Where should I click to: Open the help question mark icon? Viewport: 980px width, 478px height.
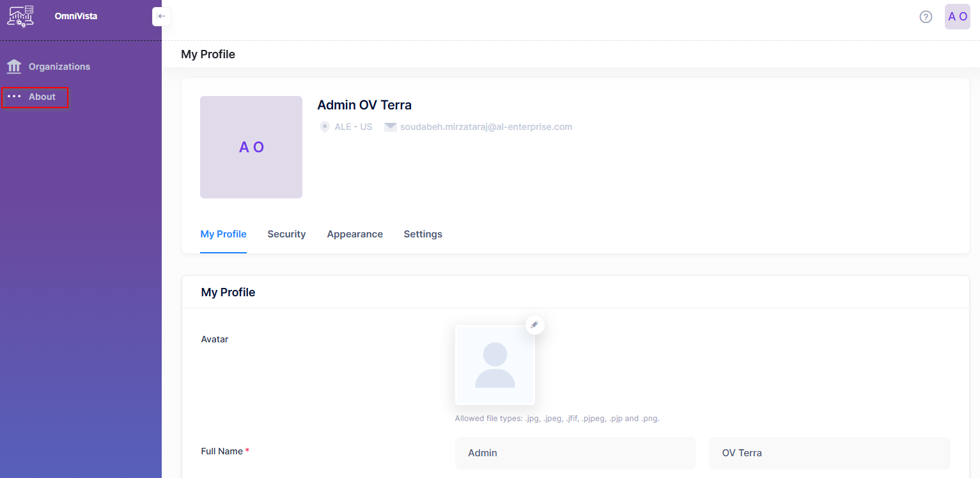point(925,17)
